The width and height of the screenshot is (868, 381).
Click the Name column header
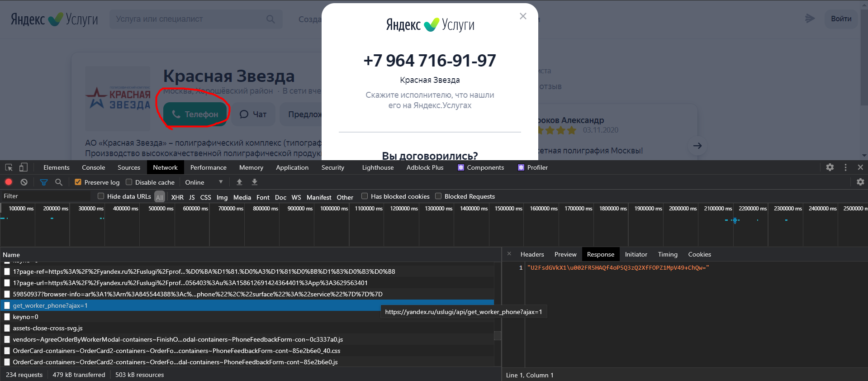[251, 255]
